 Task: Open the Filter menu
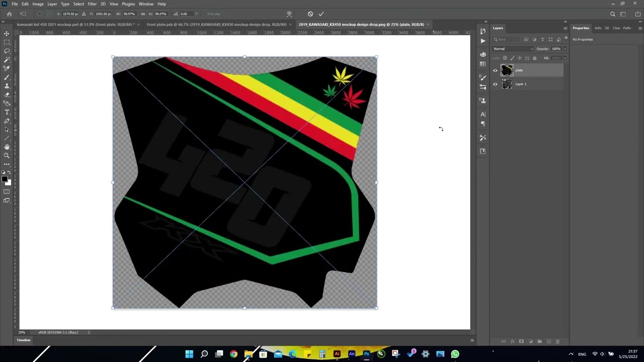click(x=92, y=4)
